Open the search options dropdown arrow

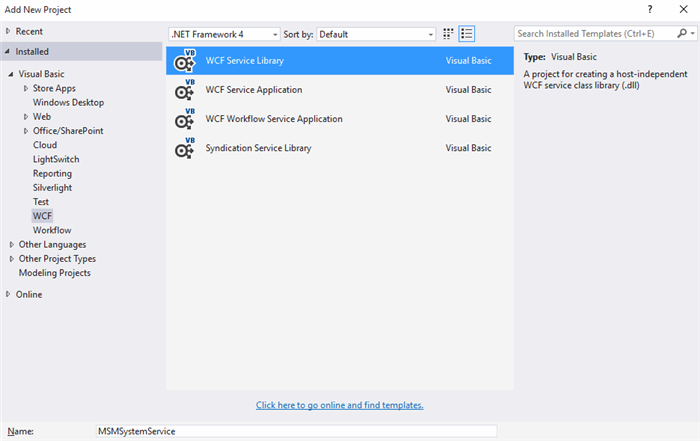click(x=692, y=33)
